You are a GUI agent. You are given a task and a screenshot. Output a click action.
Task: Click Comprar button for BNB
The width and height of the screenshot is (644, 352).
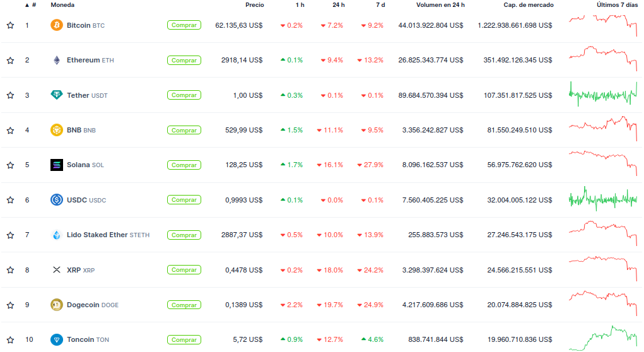184,130
